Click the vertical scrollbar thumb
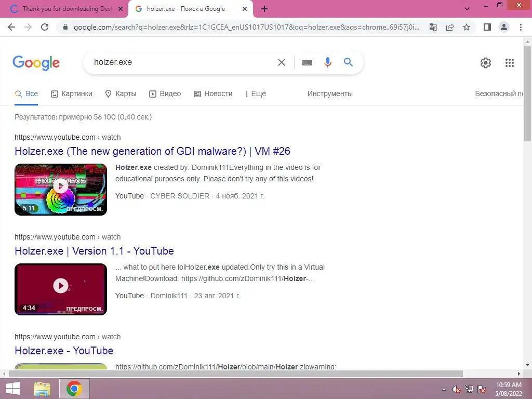The height and width of the screenshot is (399, 532). tap(527, 94)
